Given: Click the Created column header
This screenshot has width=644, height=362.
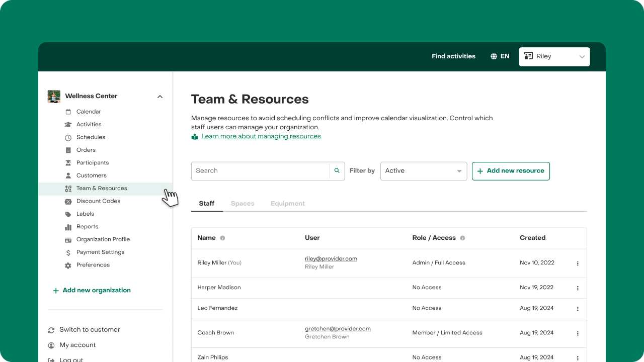Looking at the screenshot, I should [x=533, y=238].
